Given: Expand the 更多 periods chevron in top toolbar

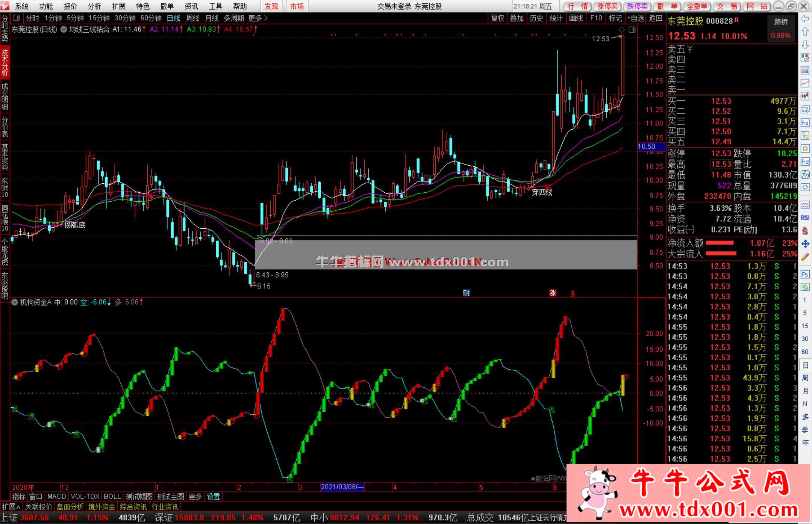Looking at the screenshot, I should tap(266, 18).
